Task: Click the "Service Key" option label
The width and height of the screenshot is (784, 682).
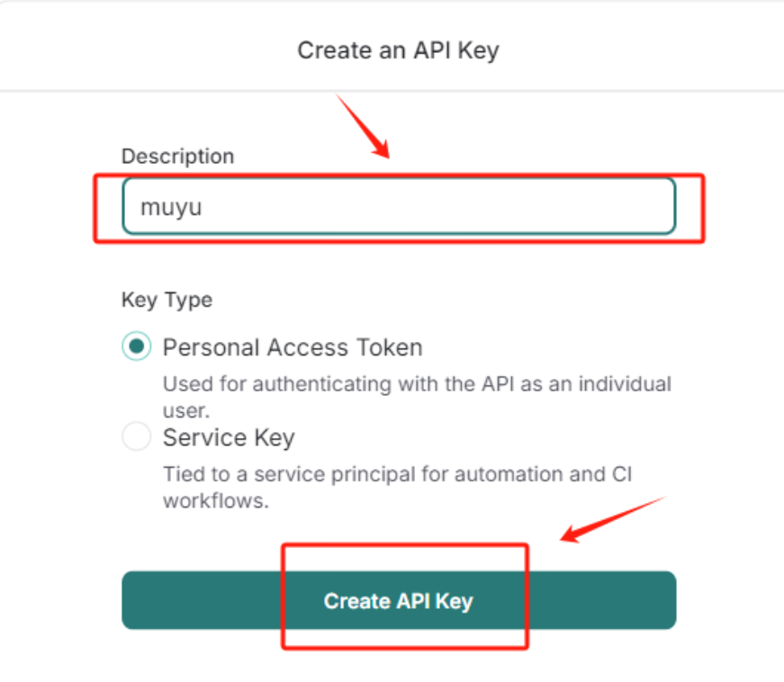Action: (x=229, y=438)
